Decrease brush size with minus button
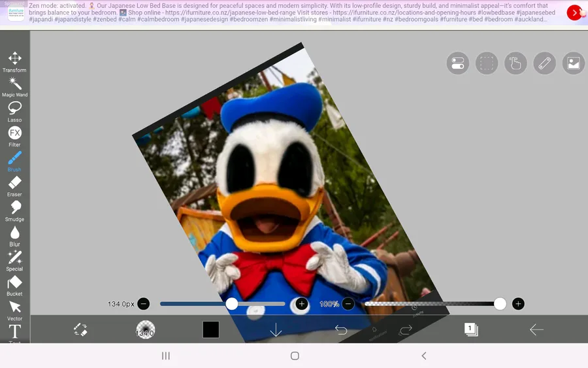Viewport: 588px width, 368px height. pos(143,303)
